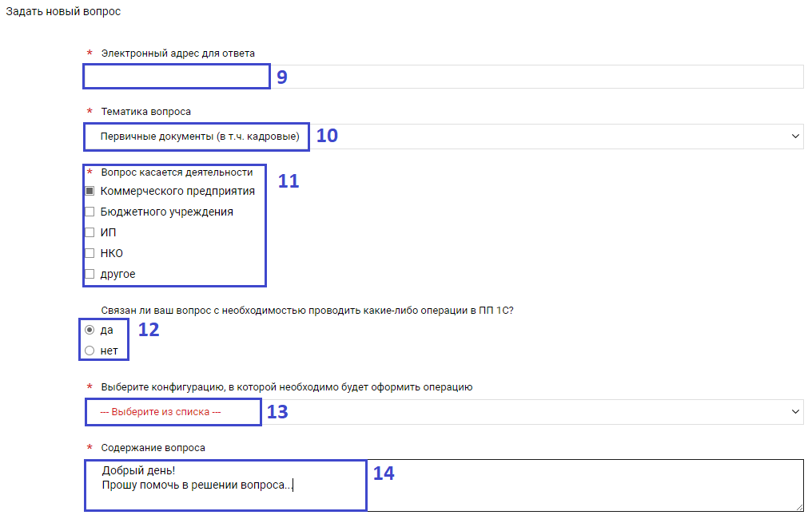Check the 'Бюджетного учреждения' checkbox
This screenshot has width=812, height=519.
coord(90,212)
